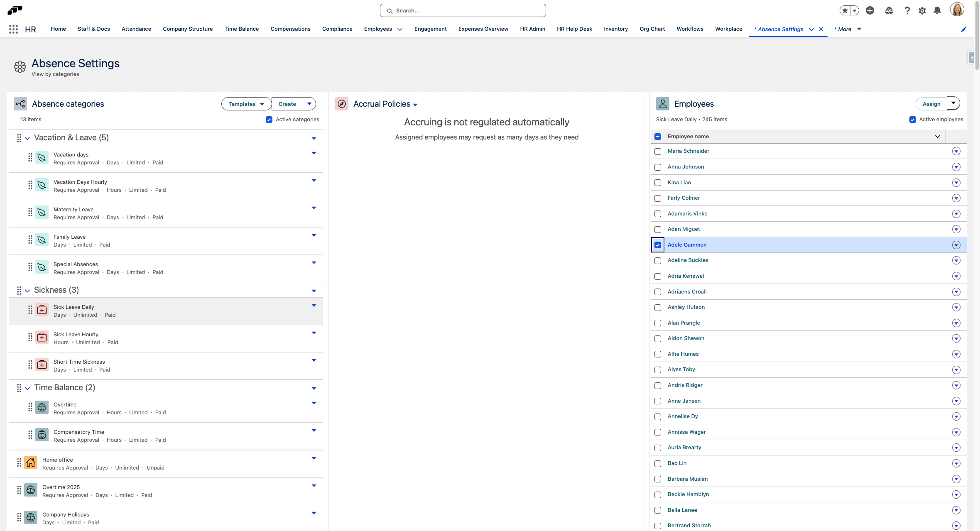
Task: Click the Home office house icon
Action: (30, 462)
